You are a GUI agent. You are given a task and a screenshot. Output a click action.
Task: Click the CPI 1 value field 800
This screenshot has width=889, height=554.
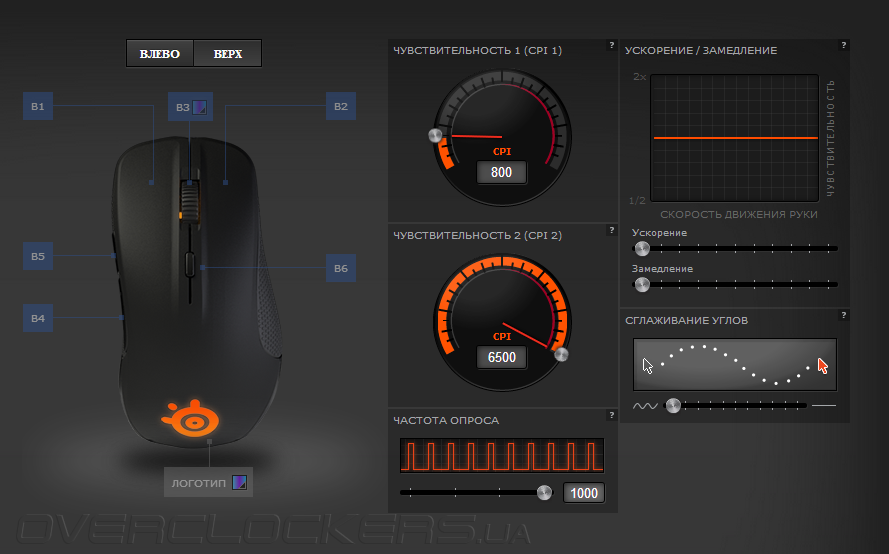(502, 172)
